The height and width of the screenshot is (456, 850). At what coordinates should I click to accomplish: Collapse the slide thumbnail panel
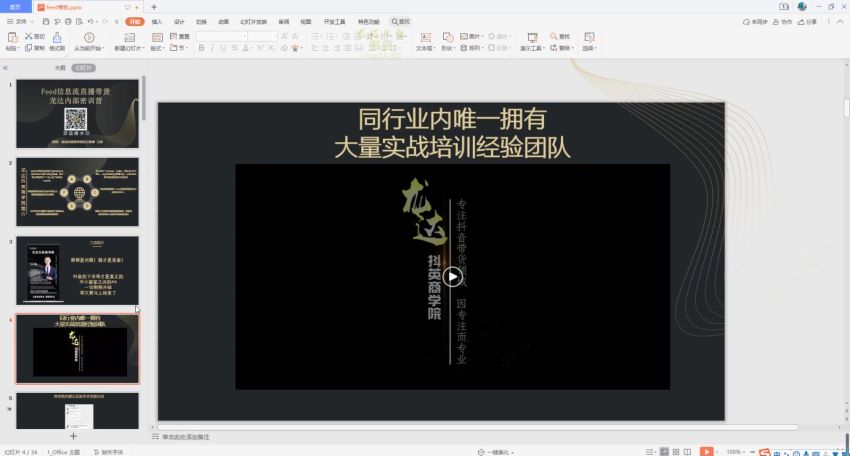[x=5, y=68]
